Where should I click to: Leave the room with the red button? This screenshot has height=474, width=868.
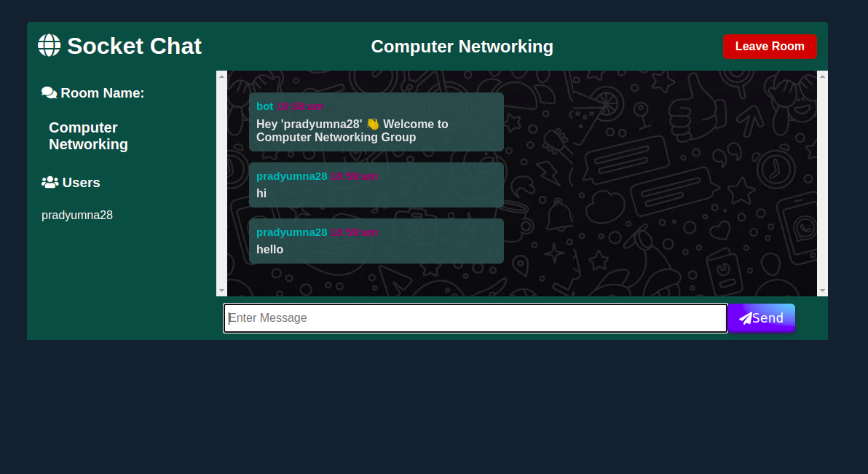point(770,47)
